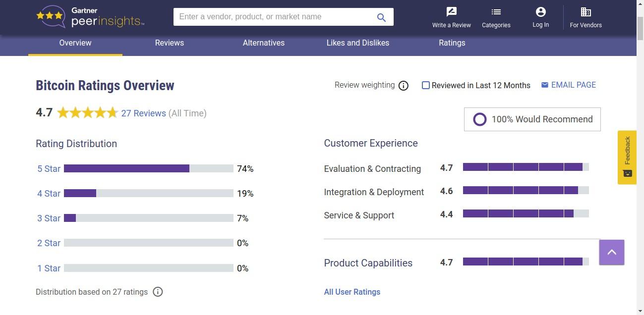Open the 27 Reviews link
The image size is (644, 315).
[144, 113]
